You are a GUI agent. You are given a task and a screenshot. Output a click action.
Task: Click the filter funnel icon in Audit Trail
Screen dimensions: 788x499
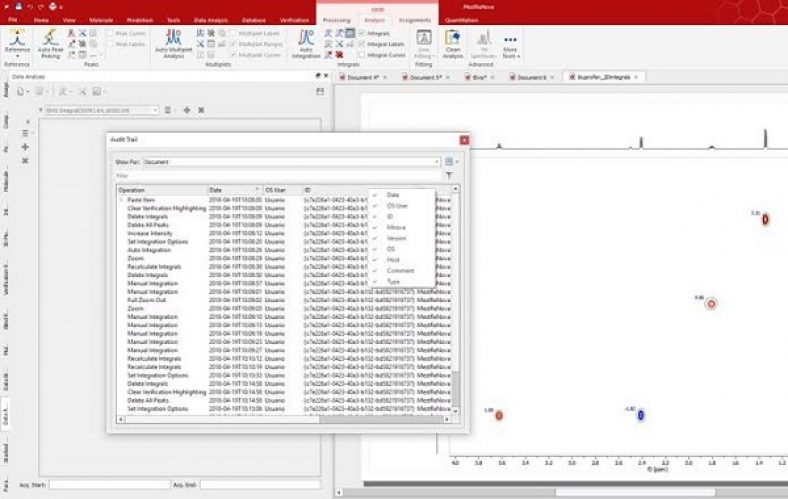(x=449, y=175)
